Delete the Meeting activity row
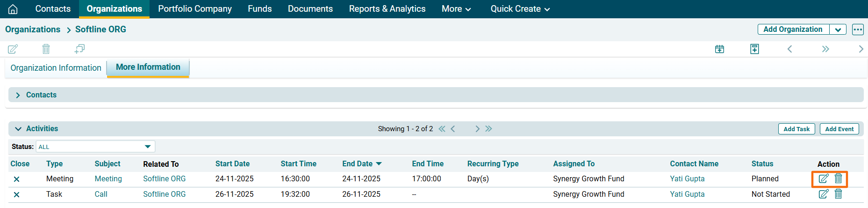This screenshot has width=868, height=208. pyautogui.click(x=838, y=178)
